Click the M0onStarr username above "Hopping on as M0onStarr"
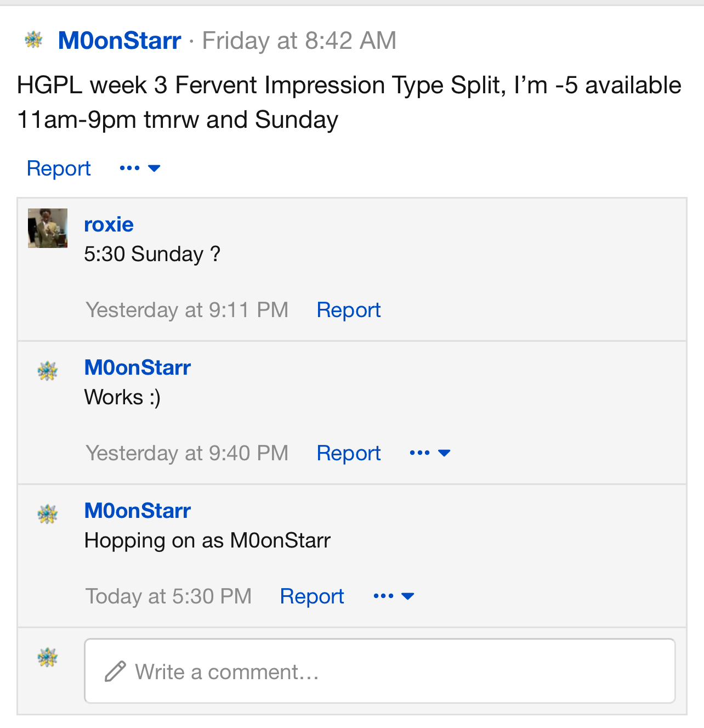704x728 pixels. [138, 511]
